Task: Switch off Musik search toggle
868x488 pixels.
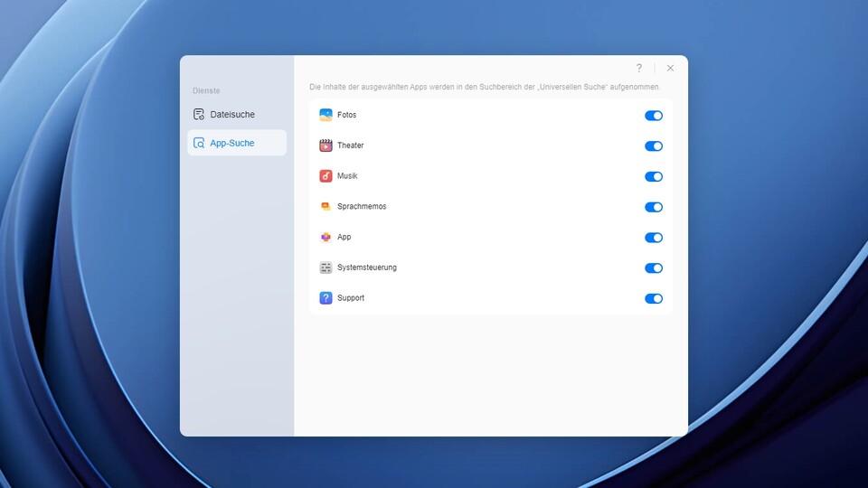Action: click(x=653, y=177)
